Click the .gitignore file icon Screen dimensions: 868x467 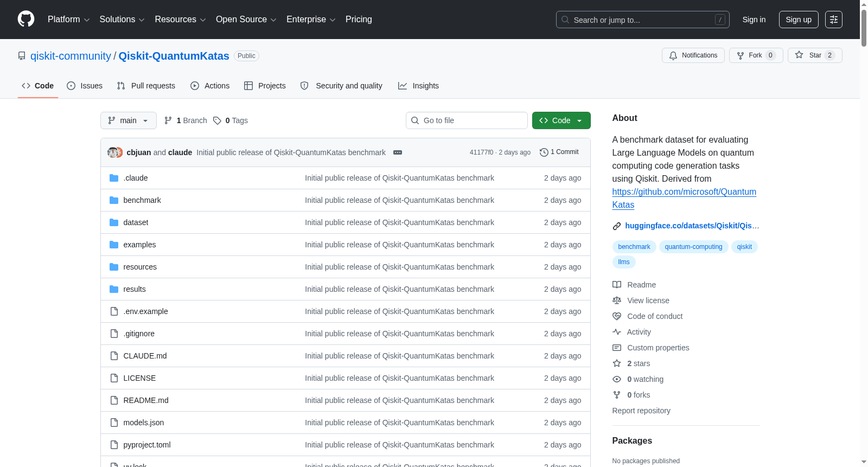pyautogui.click(x=114, y=334)
